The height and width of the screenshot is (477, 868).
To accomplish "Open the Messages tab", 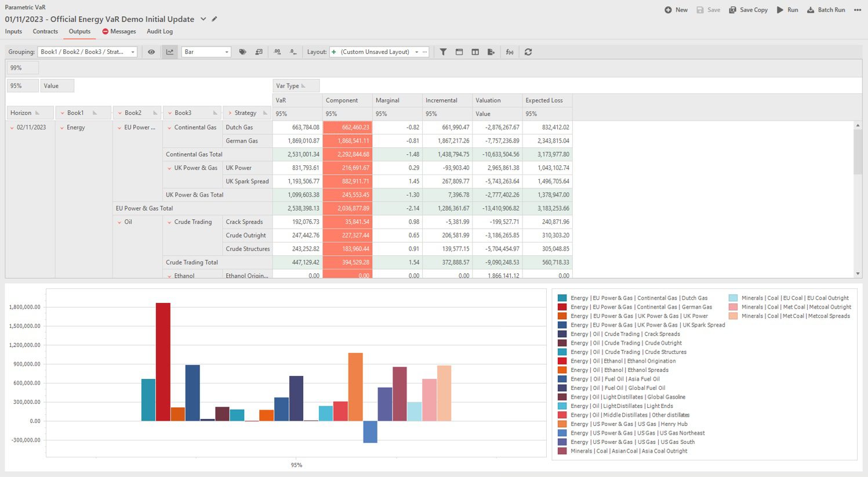I will 119,31.
